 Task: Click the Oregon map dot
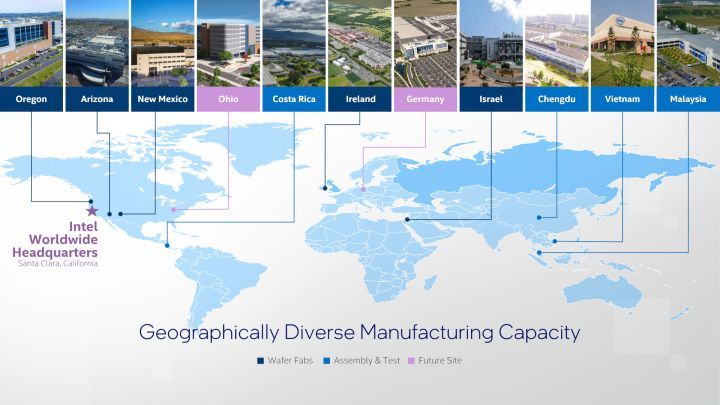coord(91,202)
